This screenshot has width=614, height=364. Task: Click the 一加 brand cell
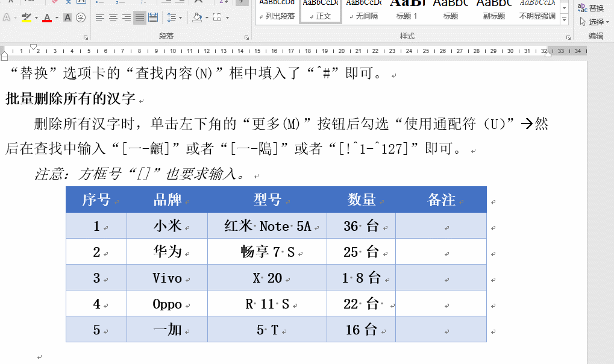167,330
